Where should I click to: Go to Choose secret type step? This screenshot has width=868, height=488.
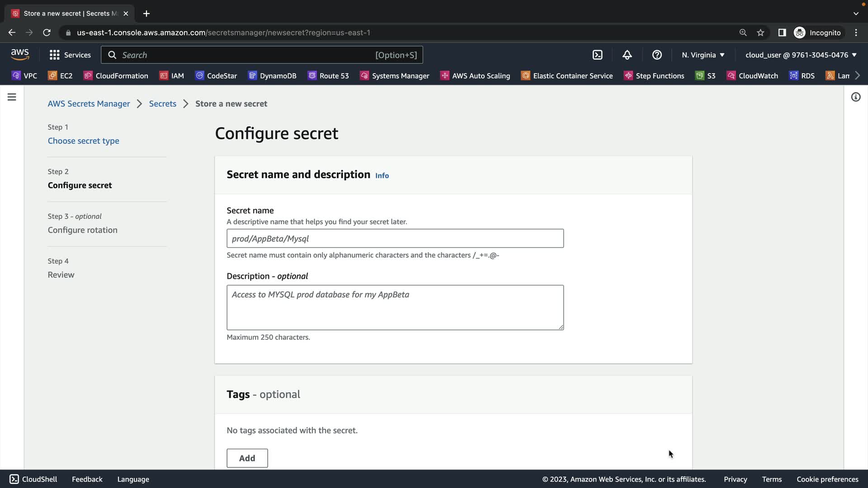click(84, 141)
